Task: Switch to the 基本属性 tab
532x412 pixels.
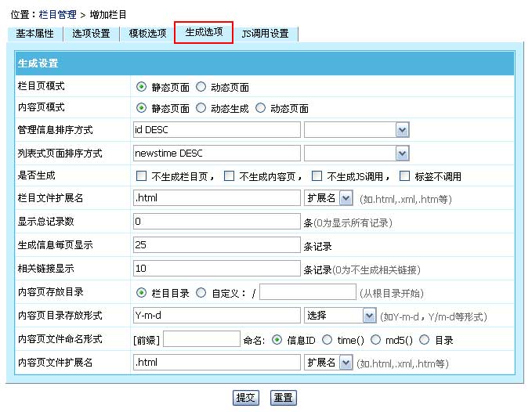Action: coord(36,34)
